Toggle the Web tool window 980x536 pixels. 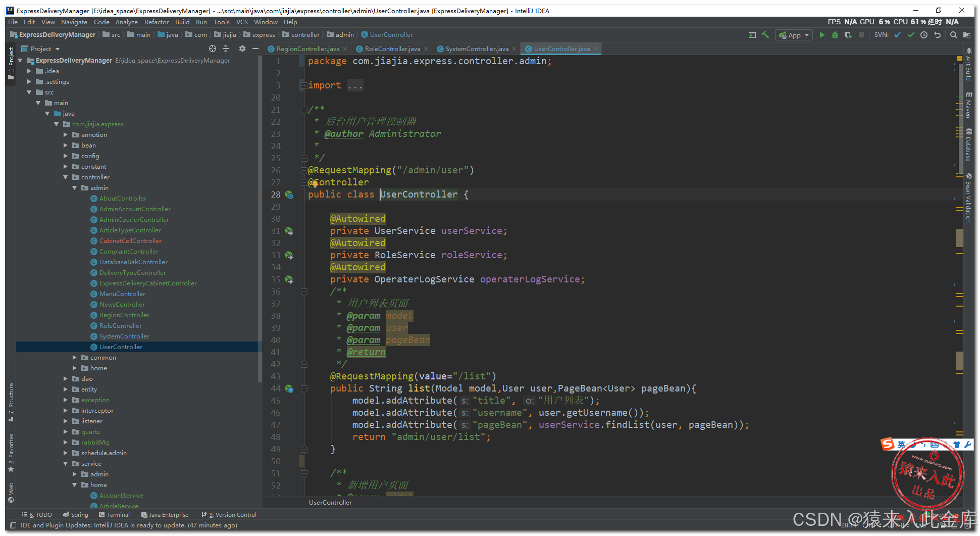pos(11,493)
